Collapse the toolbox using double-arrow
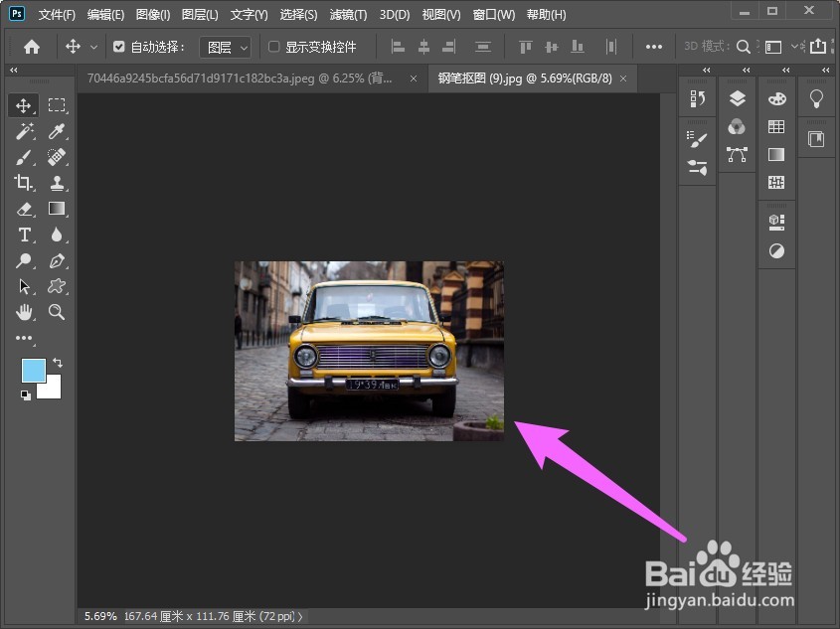Image resolution: width=840 pixels, height=629 pixels. click(x=13, y=71)
